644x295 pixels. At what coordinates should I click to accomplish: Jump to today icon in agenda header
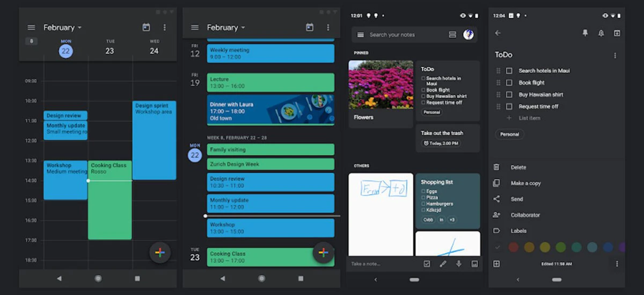pyautogui.click(x=309, y=27)
